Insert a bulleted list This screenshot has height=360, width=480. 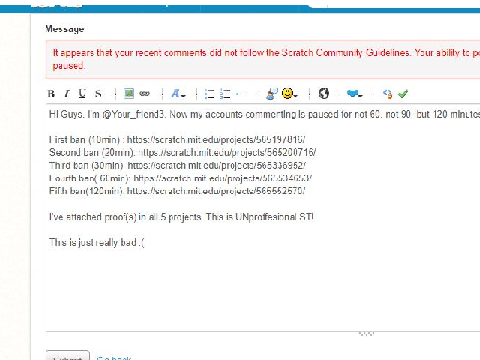pos(209,94)
